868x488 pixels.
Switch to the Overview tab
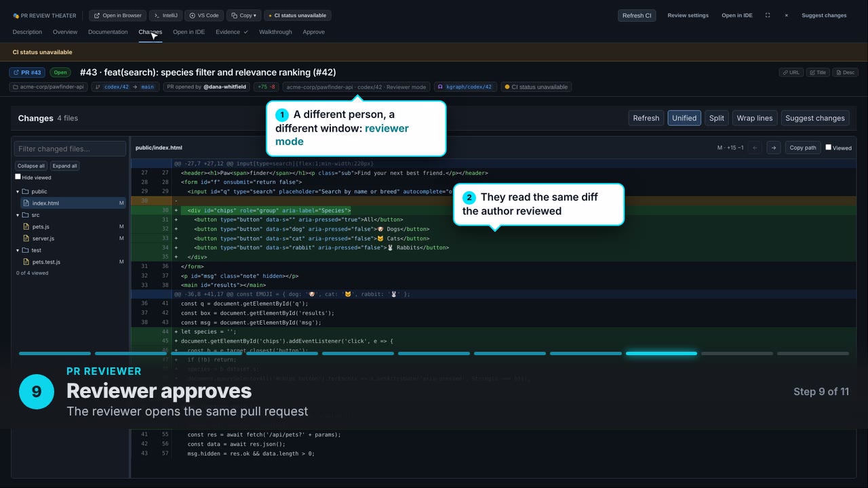(x=65, y=32)
